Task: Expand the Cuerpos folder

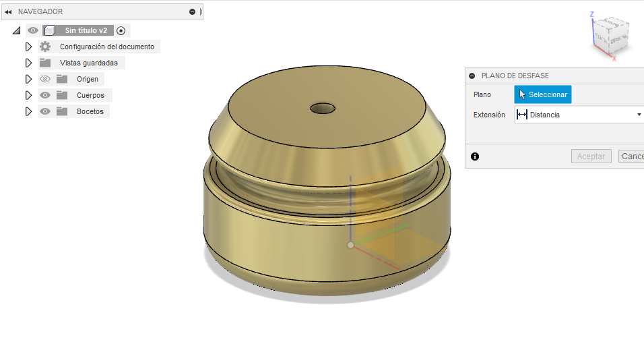Action: click(x=28, y=95)
